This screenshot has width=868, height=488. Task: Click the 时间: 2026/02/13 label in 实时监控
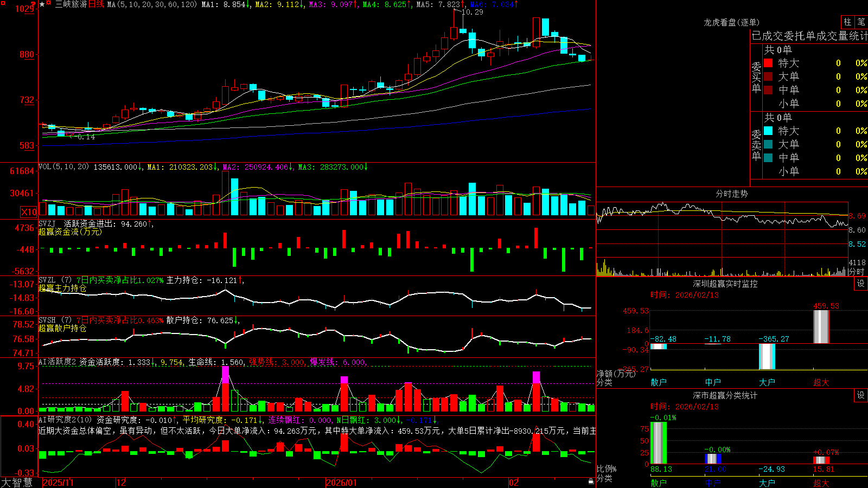(685, 295)
